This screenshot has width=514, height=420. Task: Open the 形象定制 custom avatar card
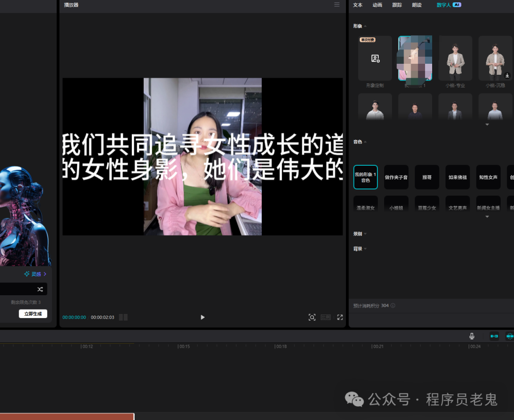coord(375,59)
